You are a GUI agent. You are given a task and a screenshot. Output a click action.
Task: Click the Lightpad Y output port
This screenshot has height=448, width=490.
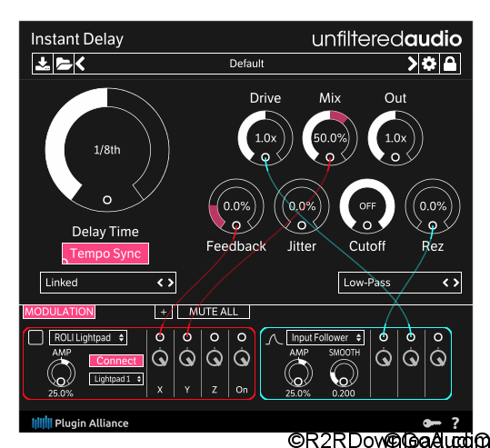tap(187, 337)
